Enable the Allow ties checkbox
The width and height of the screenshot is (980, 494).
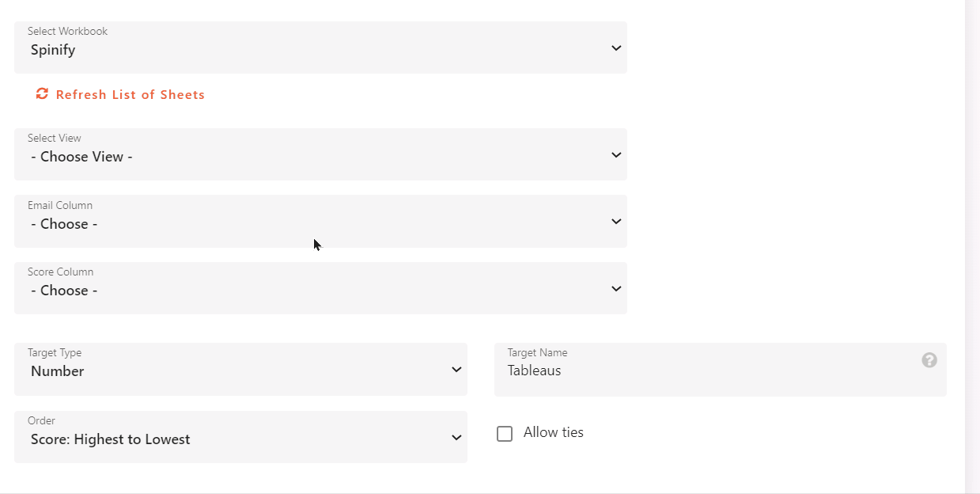pos(505,433)
